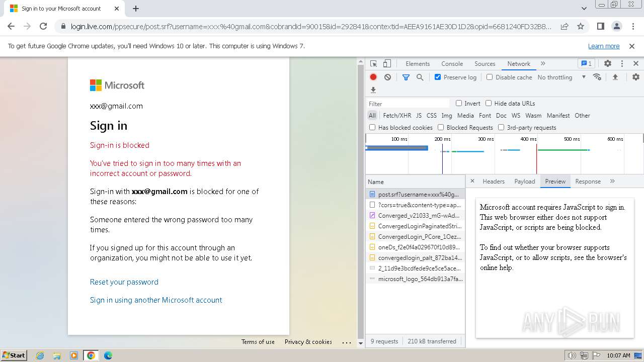The height and width of the screenshot is (362, 644).
Task: Check Has blocked cookies
Action: coord(372,127)
